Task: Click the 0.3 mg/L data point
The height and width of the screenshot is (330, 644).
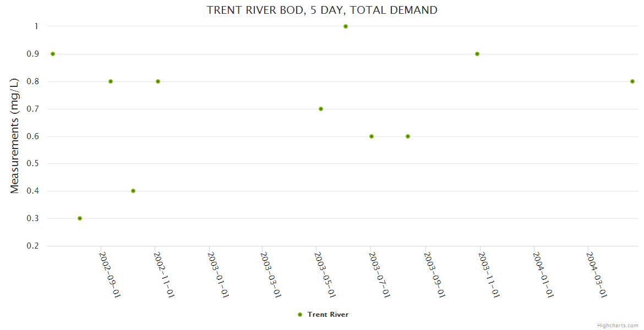Action: click(x=80, y=218)
